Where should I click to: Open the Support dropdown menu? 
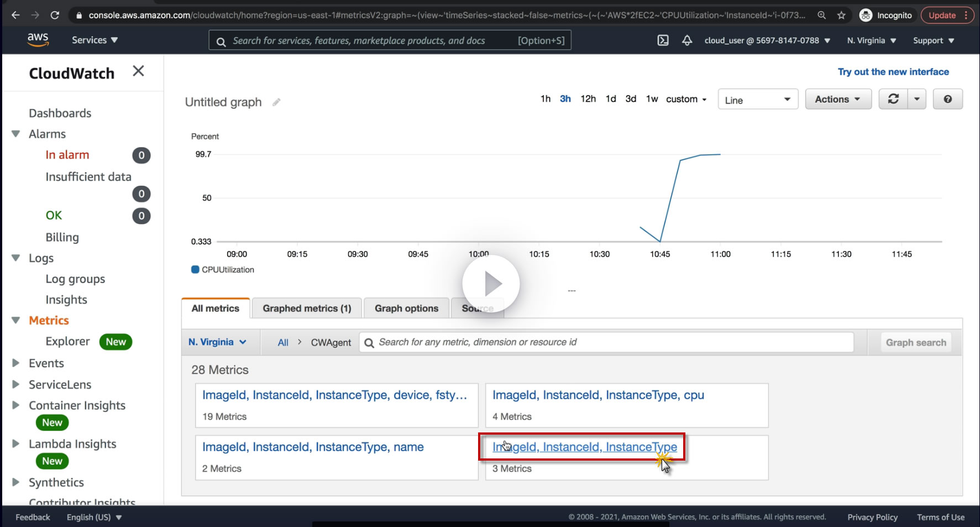click(934, 40)
